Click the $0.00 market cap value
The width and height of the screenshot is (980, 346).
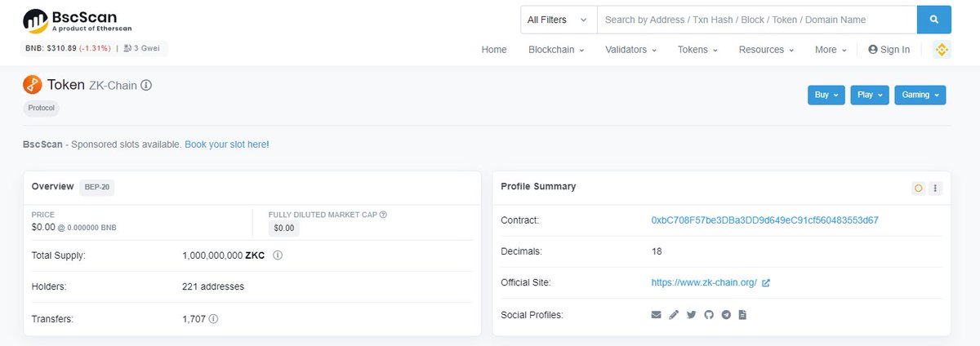[284, 228]
